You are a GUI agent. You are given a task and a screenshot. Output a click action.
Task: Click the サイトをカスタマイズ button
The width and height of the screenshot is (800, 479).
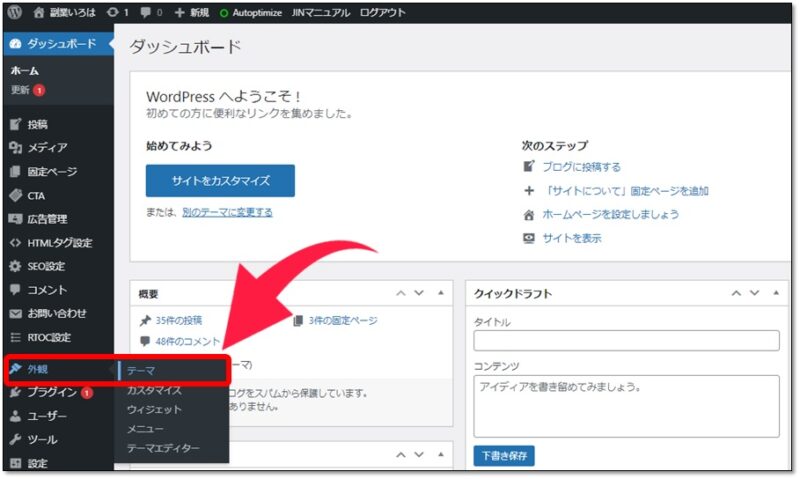(x=220, y=181)
